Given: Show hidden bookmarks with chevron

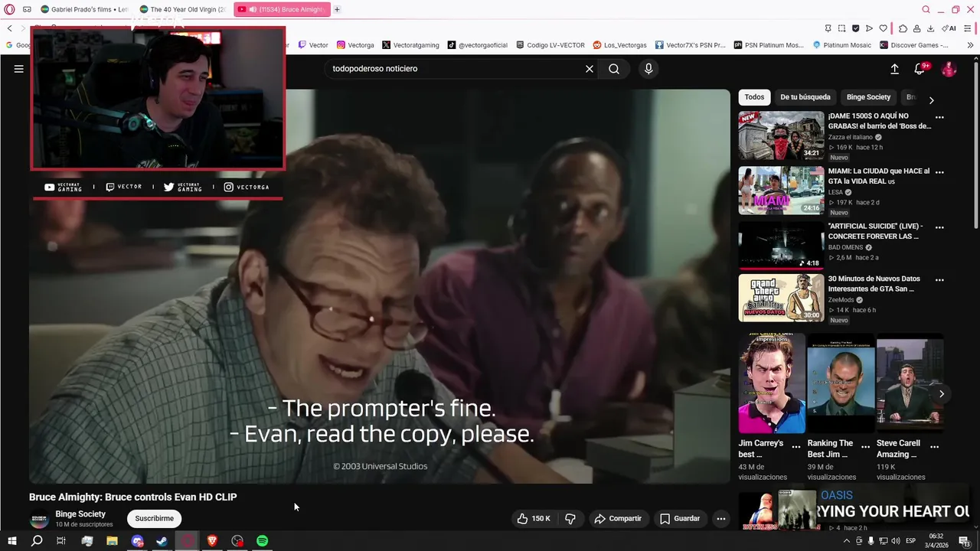Looking at the screenshot, I should tap(970, 45).
